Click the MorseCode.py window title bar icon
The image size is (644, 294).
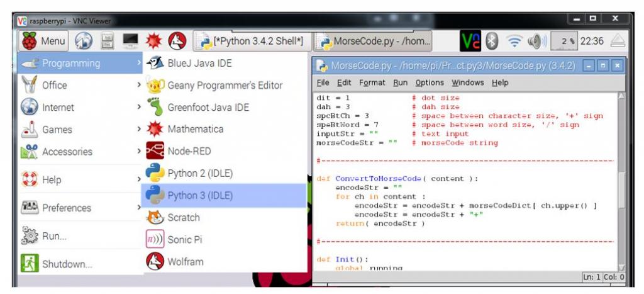coord(323,66)
